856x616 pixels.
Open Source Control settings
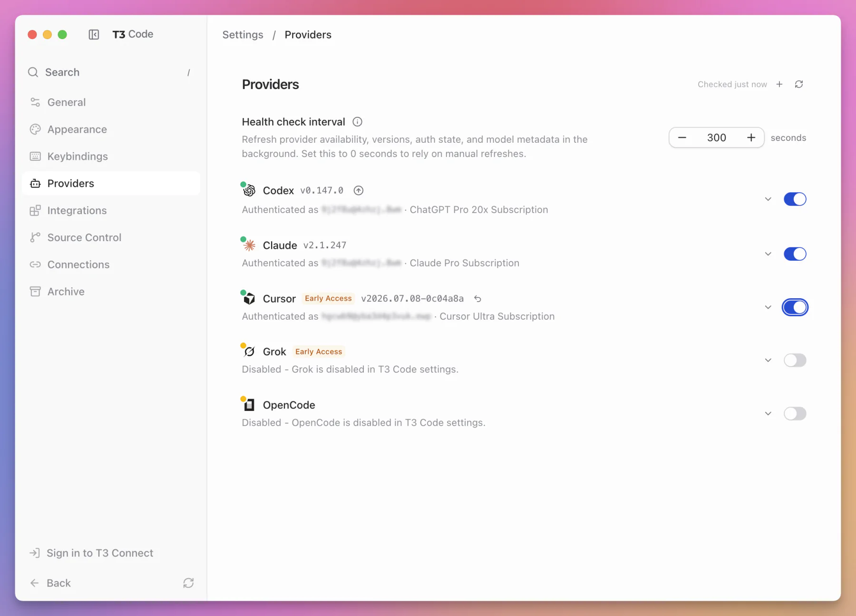[x=111, y=237]
